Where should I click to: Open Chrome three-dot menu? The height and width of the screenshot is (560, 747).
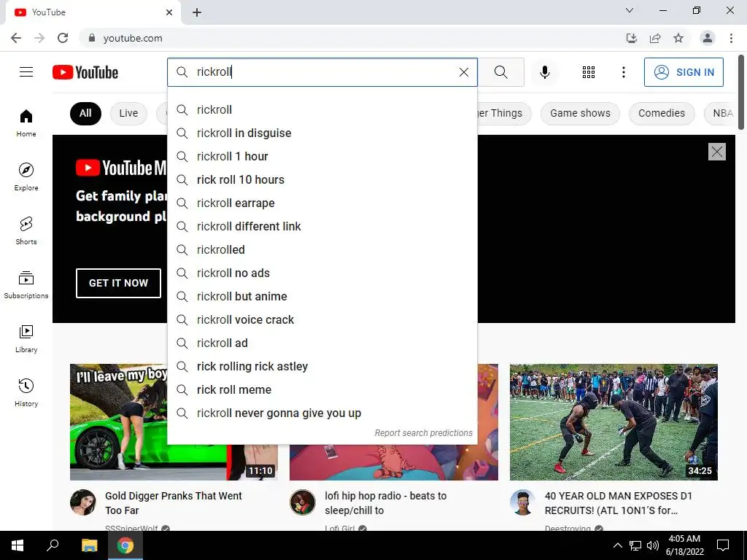[731, 38]
